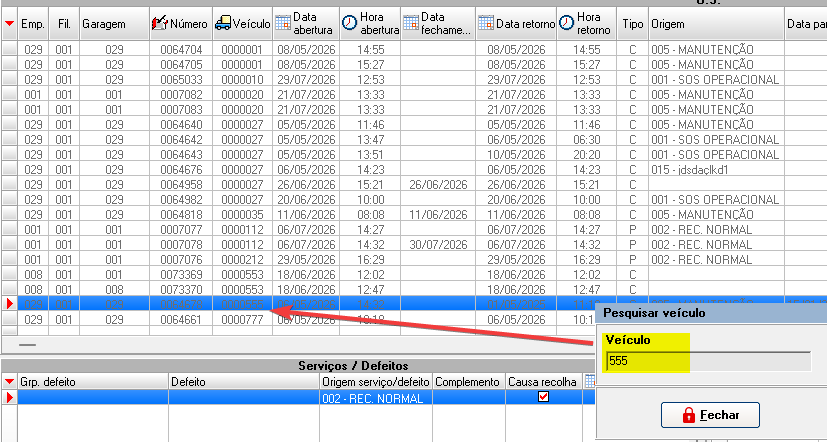Sort by the Garagem column header
The height and width of the screenshot is (442, 827).
pos(114,24)
